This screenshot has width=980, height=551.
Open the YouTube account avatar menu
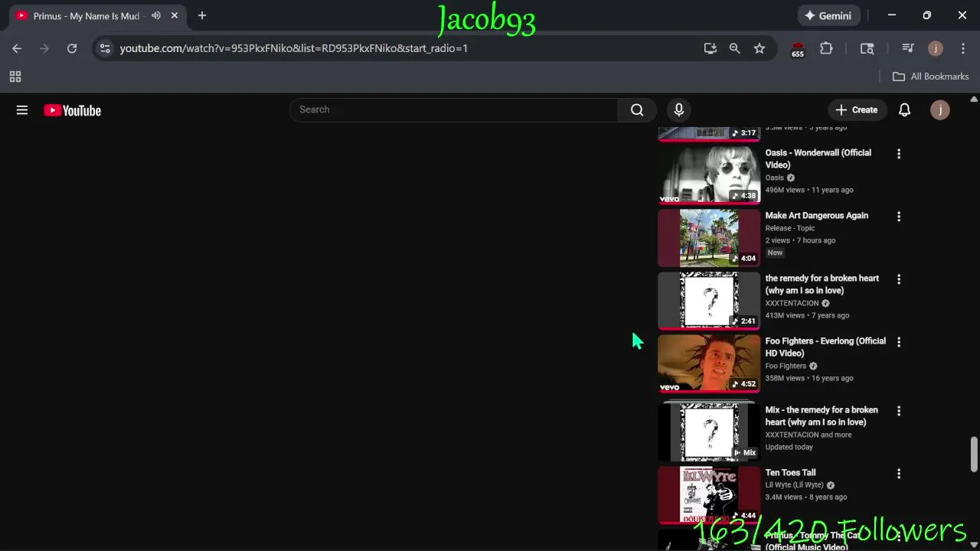tap(940, 109)
